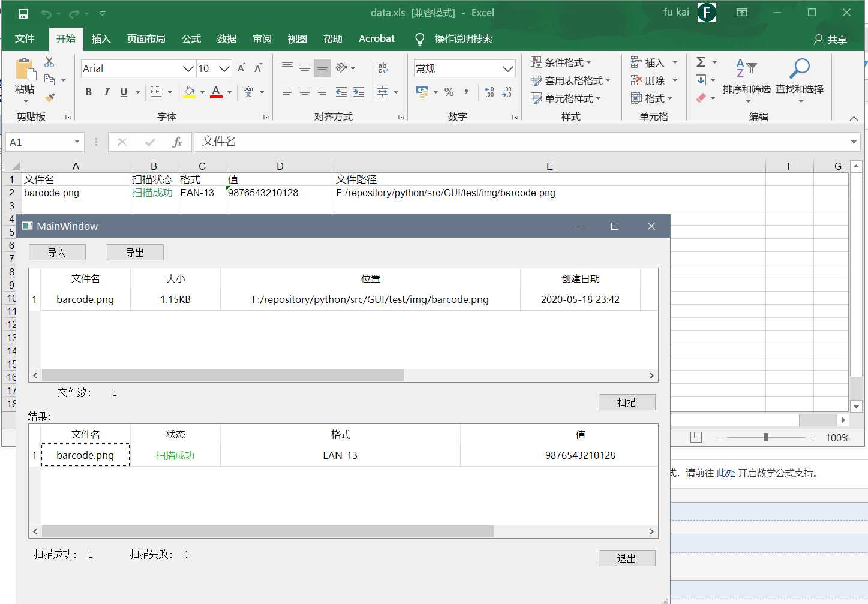Click the Decrease Decimal icon
The height and width of the screenshot is (604, 868).
coord(507,92)
